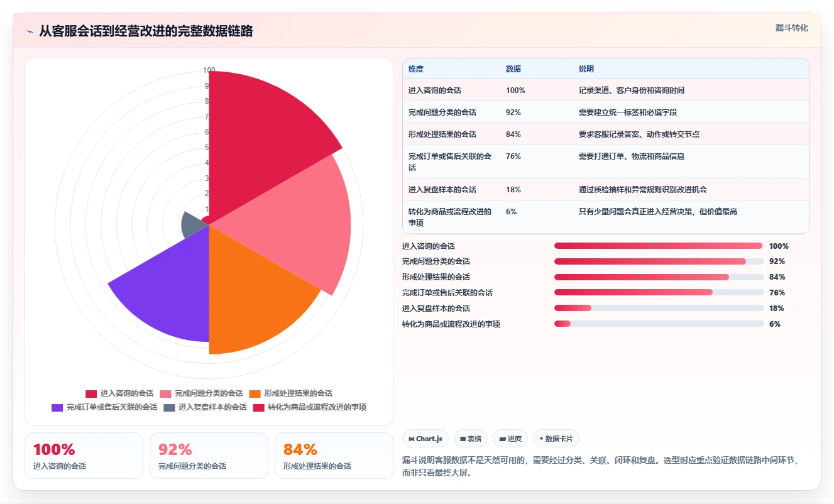Image resolution: width=834 pixels, height=504 pixels.
Task: Click the 说明 column header
Action: [586, 69]
